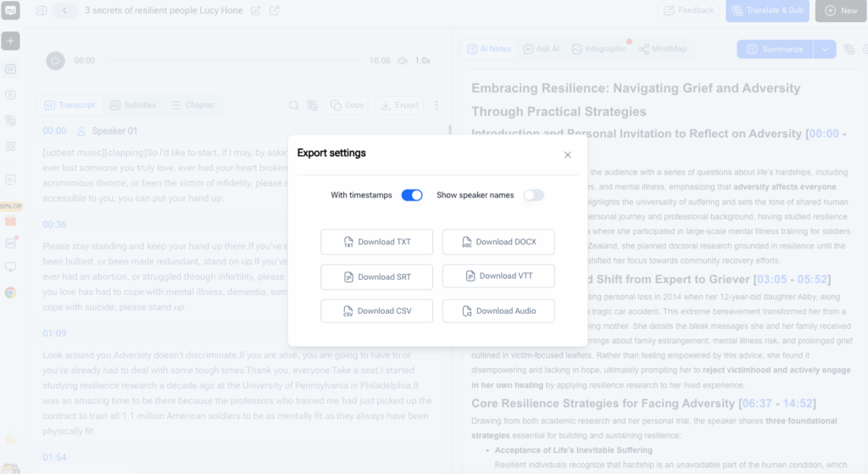Open the transcript more options menu
868x474 pixels.
coord(437,105)
